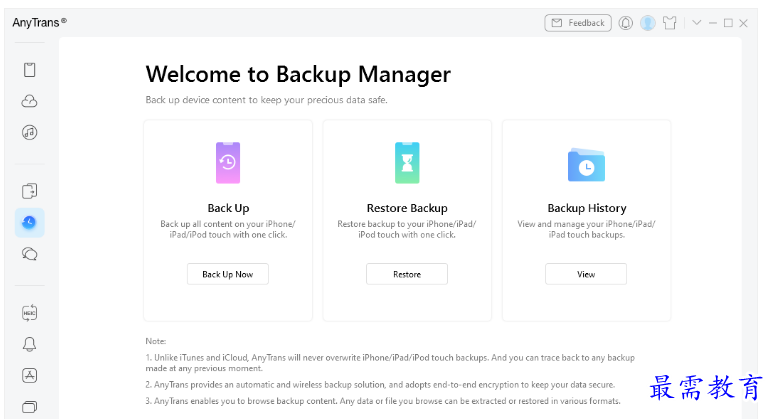Click the 'Back up device content' subtitle
The image size is (771, 419).
point(267,100)
